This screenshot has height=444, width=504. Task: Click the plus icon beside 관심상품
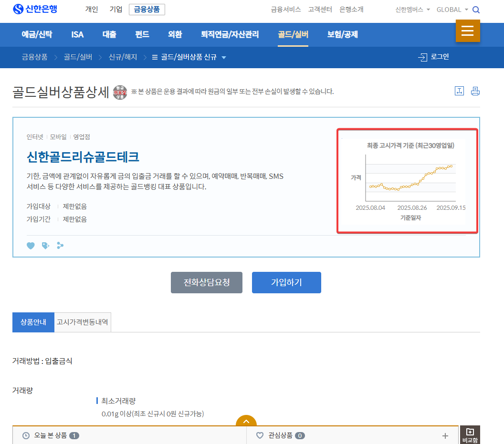[445, 436]
